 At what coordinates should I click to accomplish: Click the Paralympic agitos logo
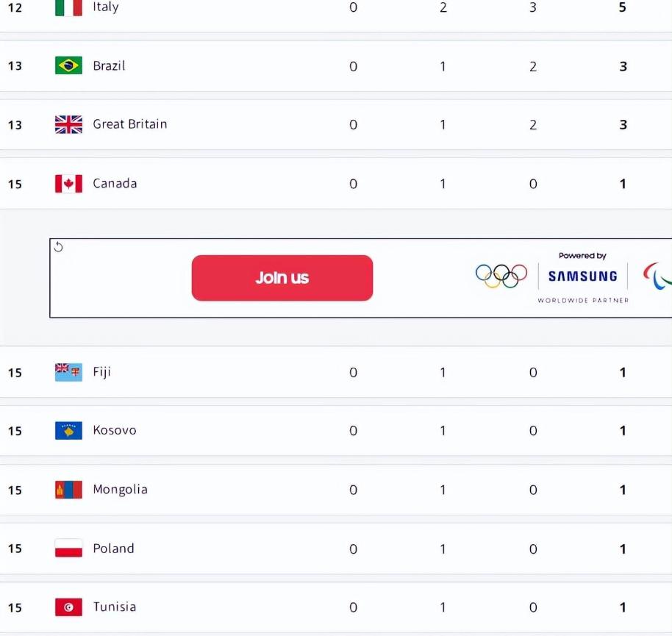(x=657, y=276)
